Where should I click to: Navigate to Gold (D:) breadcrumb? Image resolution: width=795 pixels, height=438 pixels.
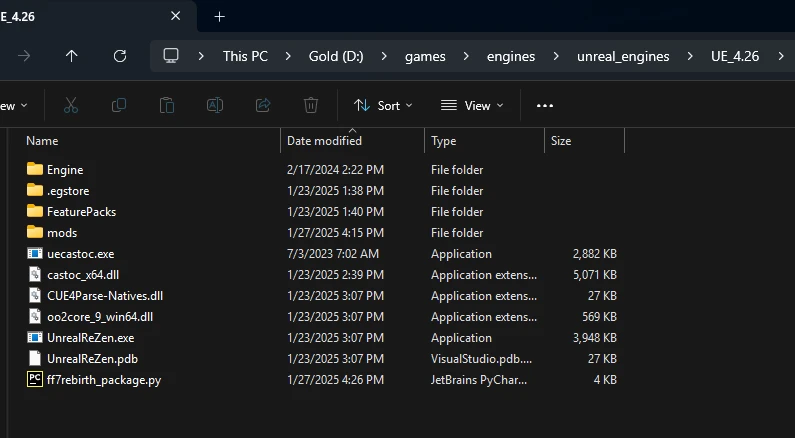click(x=336, y=56)
